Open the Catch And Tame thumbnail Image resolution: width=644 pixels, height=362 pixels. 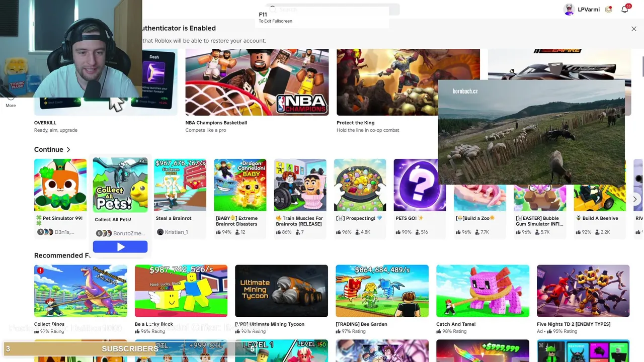pyautogui.click(x=482, y=291)
